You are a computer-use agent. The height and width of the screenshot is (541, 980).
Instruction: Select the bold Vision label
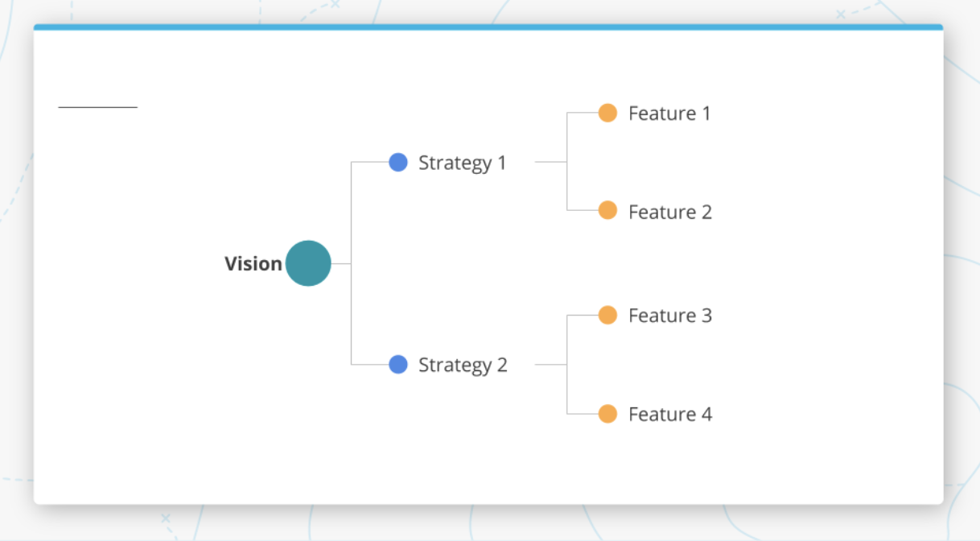point(253,264)
